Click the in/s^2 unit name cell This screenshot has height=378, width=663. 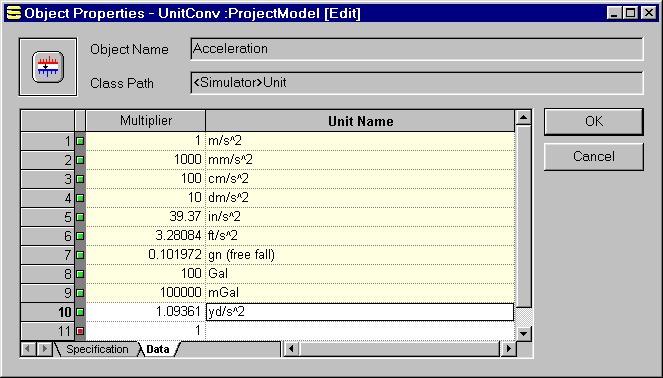(x=360, y=217)
